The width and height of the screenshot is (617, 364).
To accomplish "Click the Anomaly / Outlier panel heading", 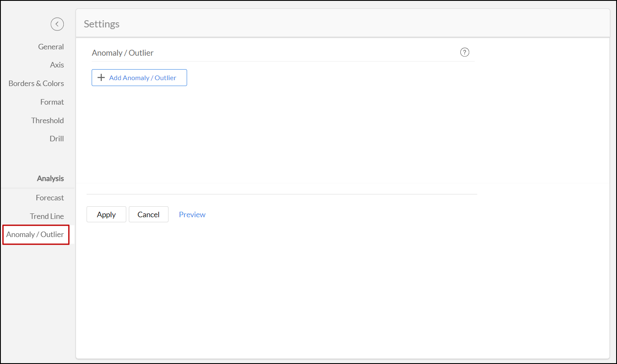I will [122, 53].
